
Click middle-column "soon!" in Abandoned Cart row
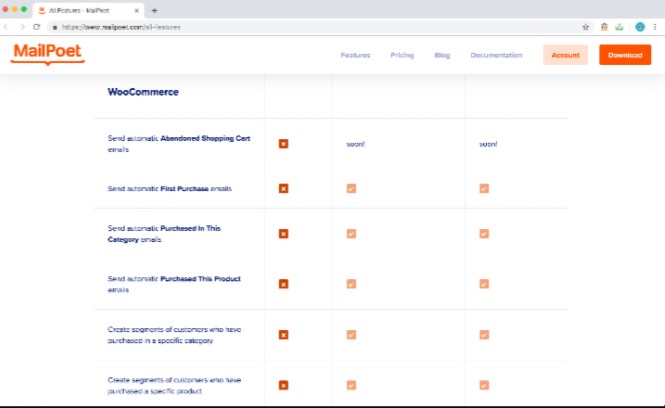[355, 144]
